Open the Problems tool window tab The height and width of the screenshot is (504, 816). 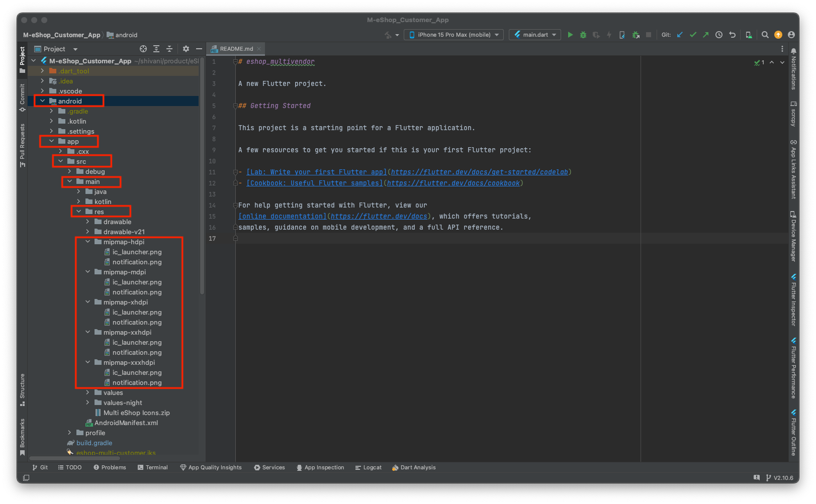[x=110, y=467]
